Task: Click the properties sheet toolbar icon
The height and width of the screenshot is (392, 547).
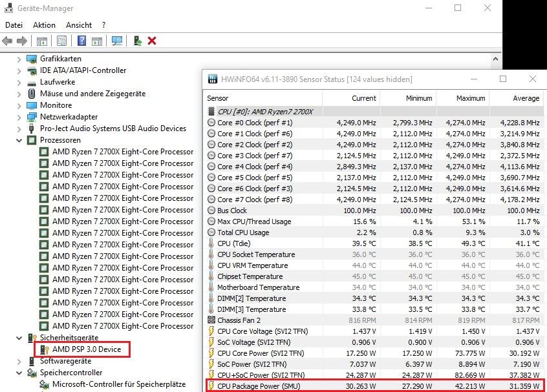Action: (x=61, y=41)
